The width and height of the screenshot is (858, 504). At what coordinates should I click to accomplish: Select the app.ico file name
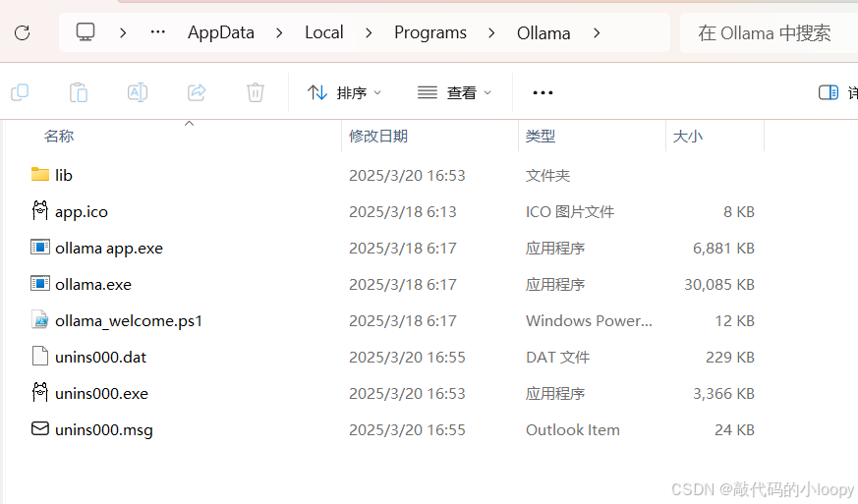(x=82, y=212)
